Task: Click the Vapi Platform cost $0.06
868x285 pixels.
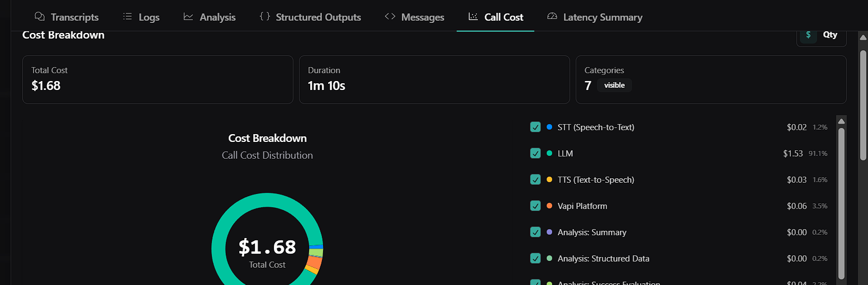Action: point(796,206)
